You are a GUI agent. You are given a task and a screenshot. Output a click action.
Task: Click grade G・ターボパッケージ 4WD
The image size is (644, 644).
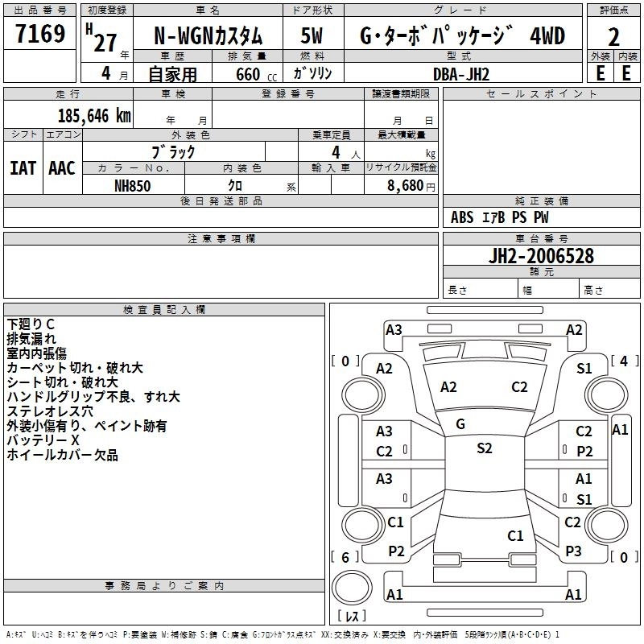tap(462, 35)
